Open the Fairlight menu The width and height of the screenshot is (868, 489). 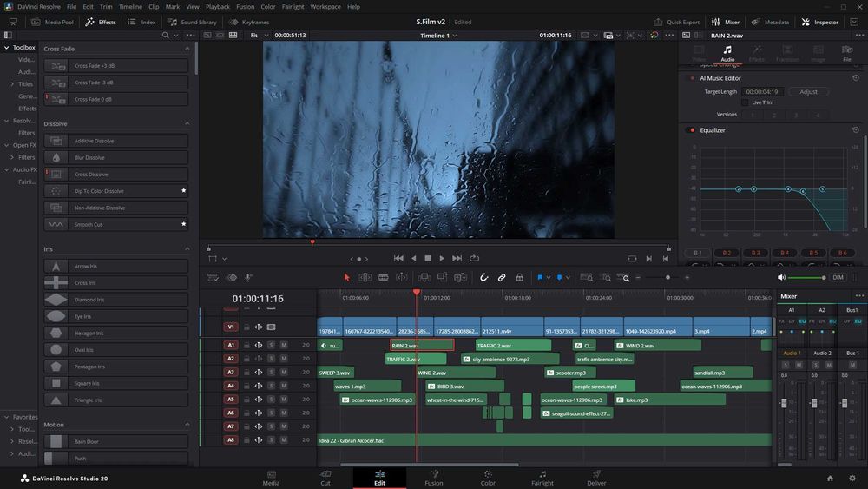(x=293, y=7)
